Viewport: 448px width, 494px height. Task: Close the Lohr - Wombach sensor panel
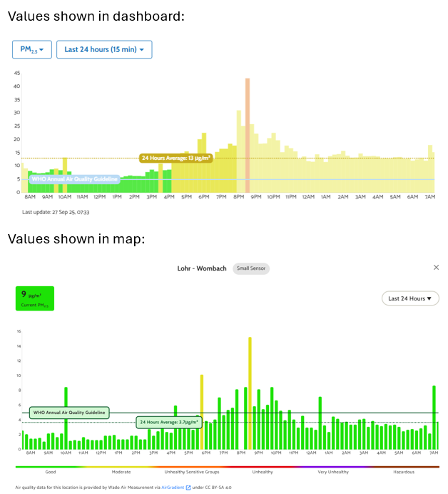[437, 267]
